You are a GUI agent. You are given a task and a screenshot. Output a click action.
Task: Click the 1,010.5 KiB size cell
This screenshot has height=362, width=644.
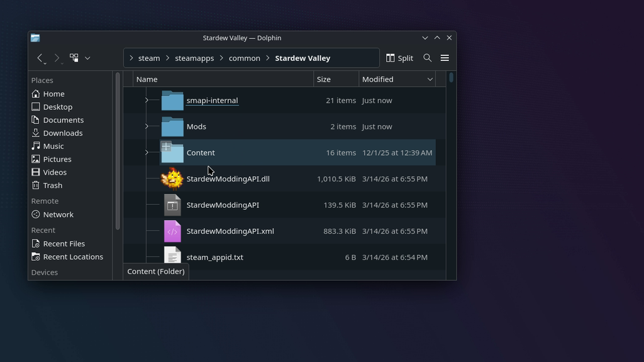tap(336, 179)
